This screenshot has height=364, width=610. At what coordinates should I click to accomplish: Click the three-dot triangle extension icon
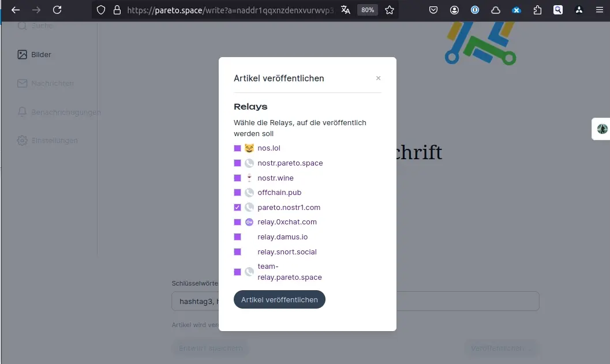click(x=579, y=10)
